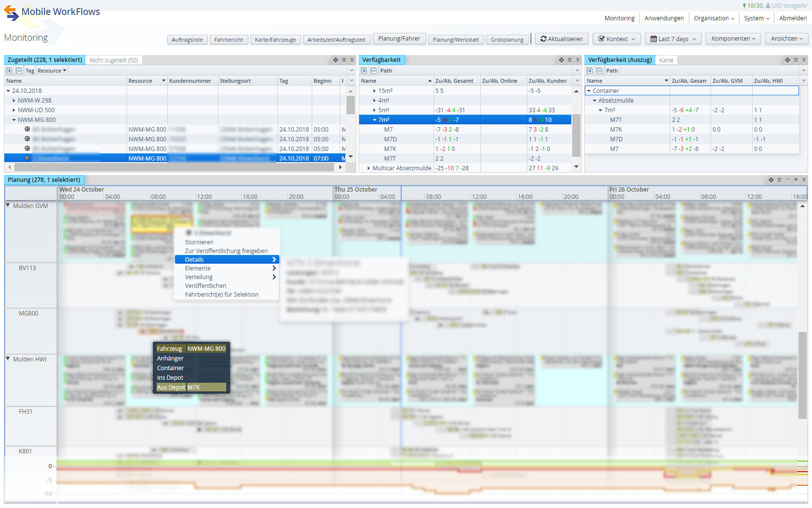812x508 pixels.
Task: Collapse the Mulden GVM group row
Action: pos(8,206)
